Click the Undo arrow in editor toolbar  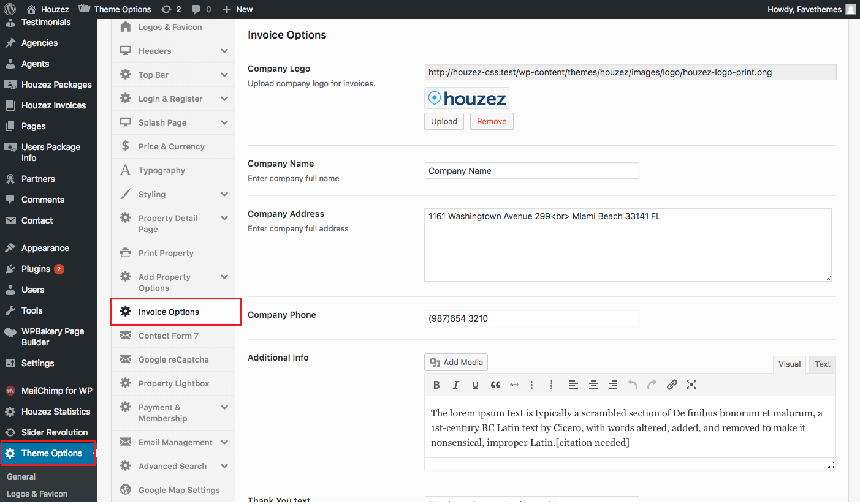633,385
